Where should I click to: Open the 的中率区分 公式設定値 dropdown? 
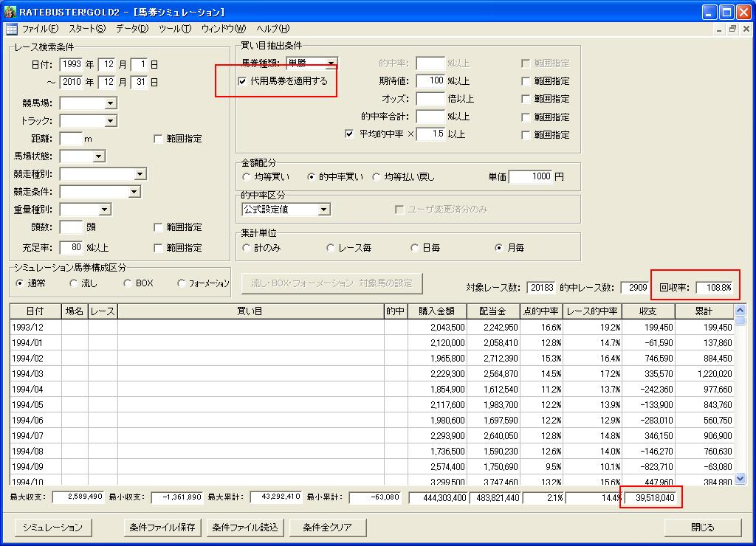pyautogui.click(x=324, y=210)
